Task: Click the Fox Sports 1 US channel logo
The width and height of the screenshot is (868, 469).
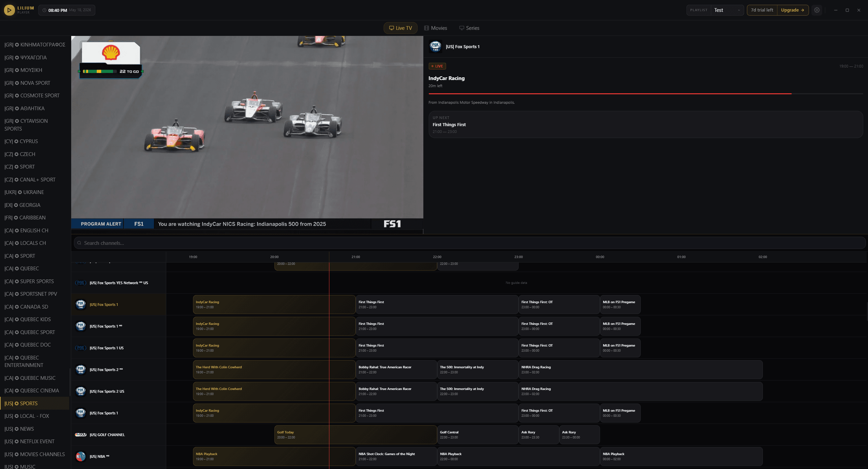Action: (x=81, y=348)
